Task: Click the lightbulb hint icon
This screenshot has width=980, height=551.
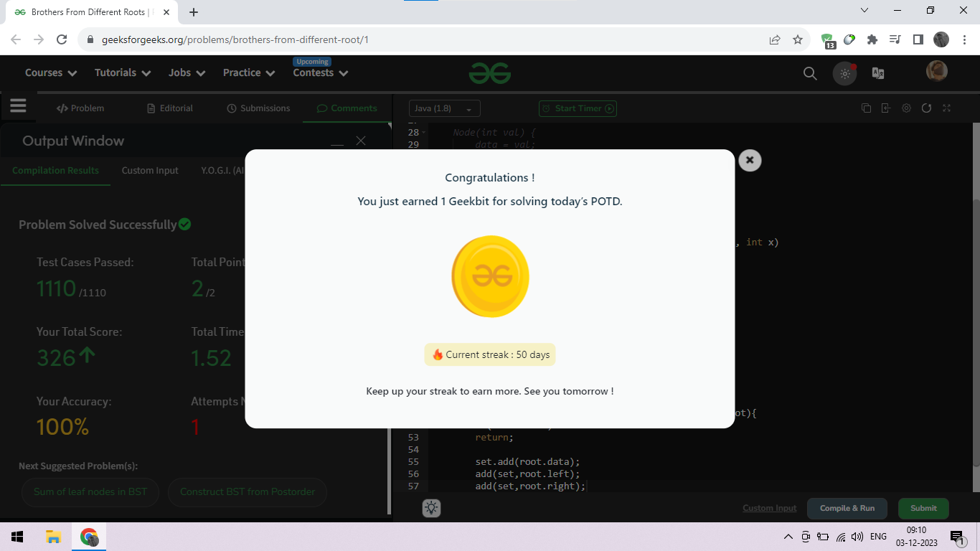Action: pos(431,509)
